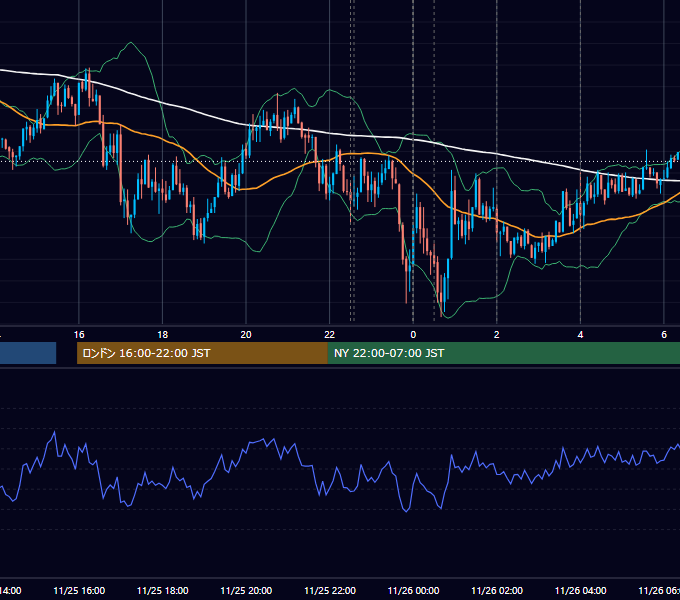The width and height of the screenshot is (680, 600).
Task: Click the 11/25 20:00 date label
Action: (x=246, y=590)
